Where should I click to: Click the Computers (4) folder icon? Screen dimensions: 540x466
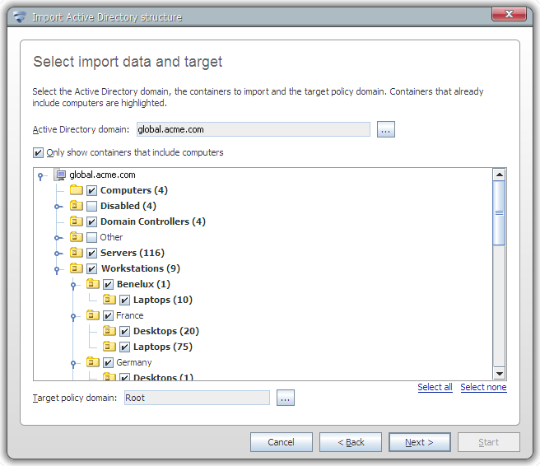coord(76,190)
